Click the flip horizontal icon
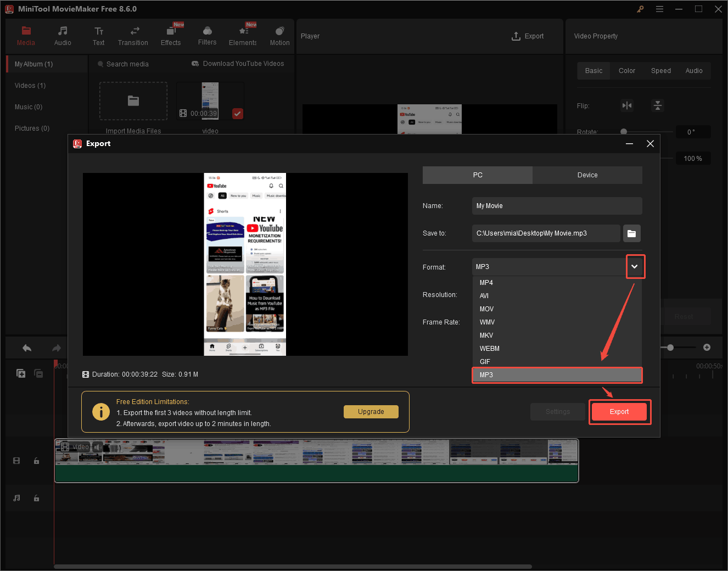Viewport: 728px width, 571px height. 627,105
